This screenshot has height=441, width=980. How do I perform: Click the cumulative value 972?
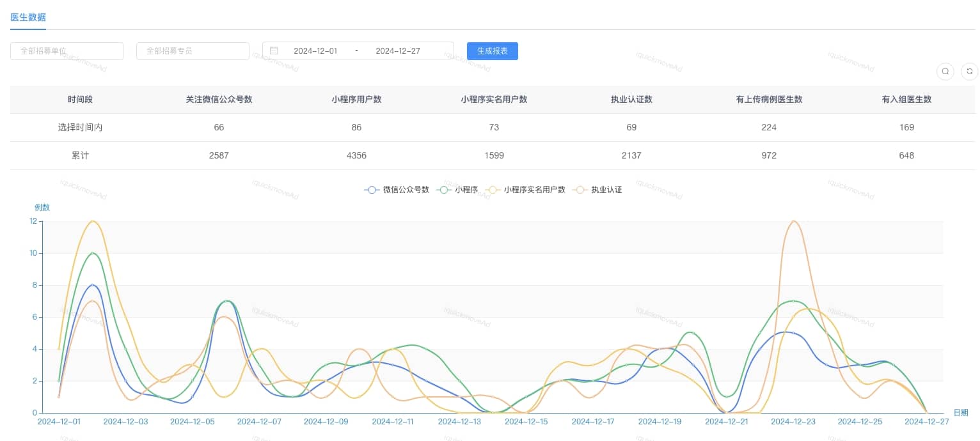tap(769, 155)
